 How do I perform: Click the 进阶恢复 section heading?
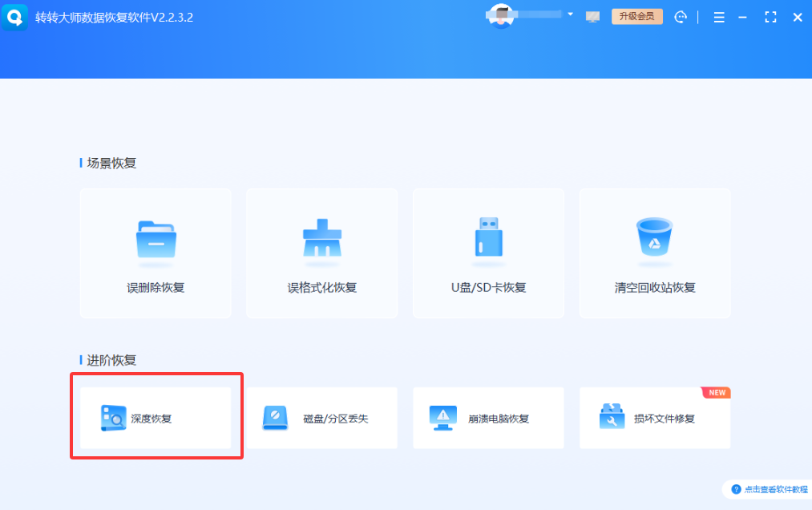[111, 360]
